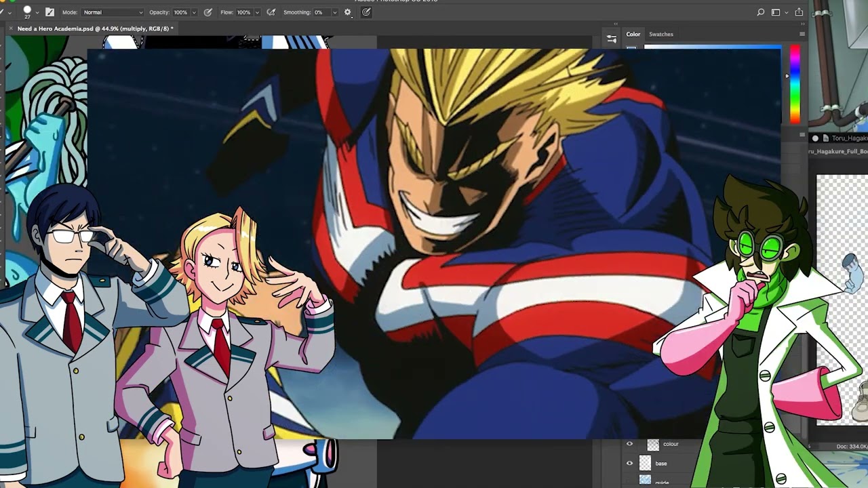Expand the workspace switcher dropdown arrow

click(x=785, y=12)
